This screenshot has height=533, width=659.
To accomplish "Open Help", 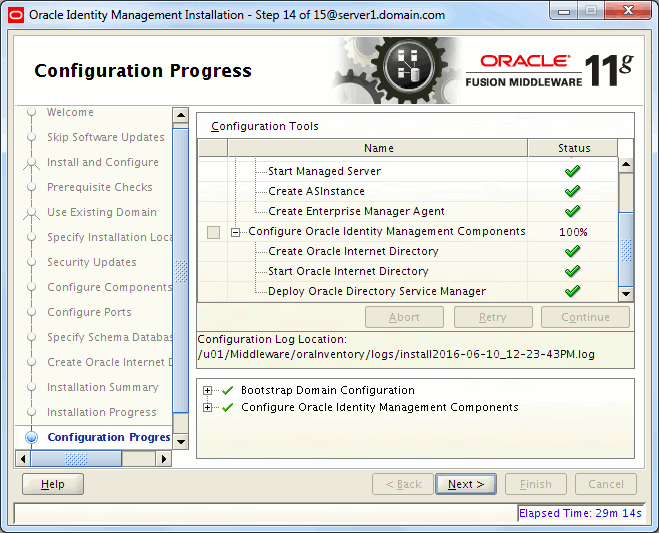I will pyautogui.click(x=53, y=484).
